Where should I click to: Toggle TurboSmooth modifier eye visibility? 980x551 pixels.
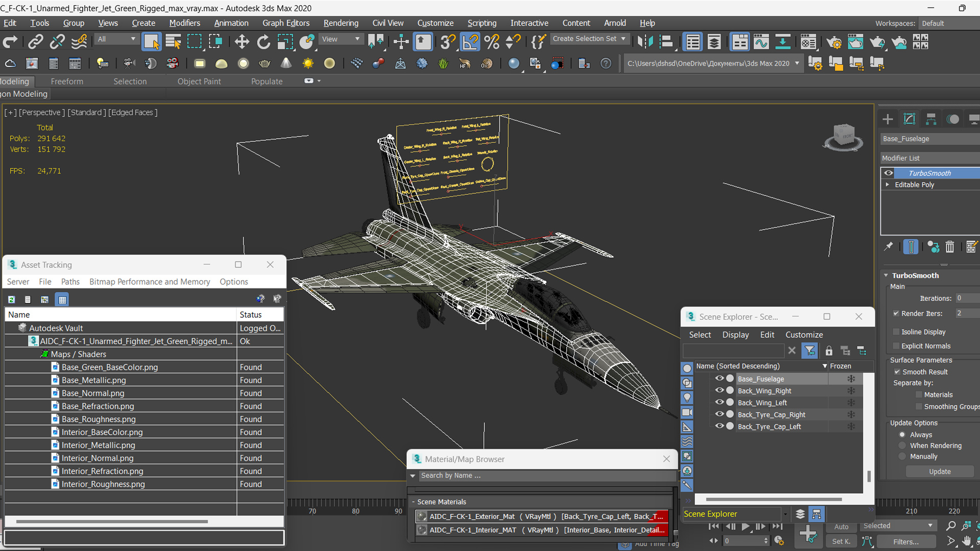[x=889, y=173]
